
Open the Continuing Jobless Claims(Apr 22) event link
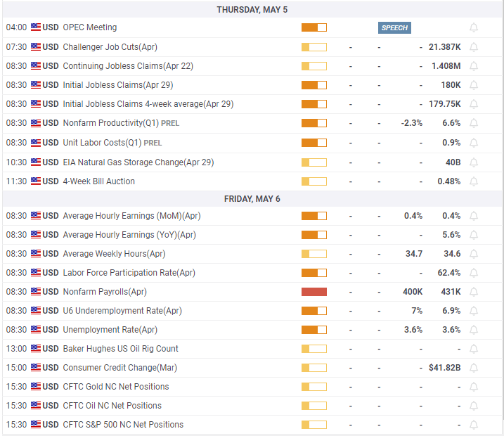(128, 66)
